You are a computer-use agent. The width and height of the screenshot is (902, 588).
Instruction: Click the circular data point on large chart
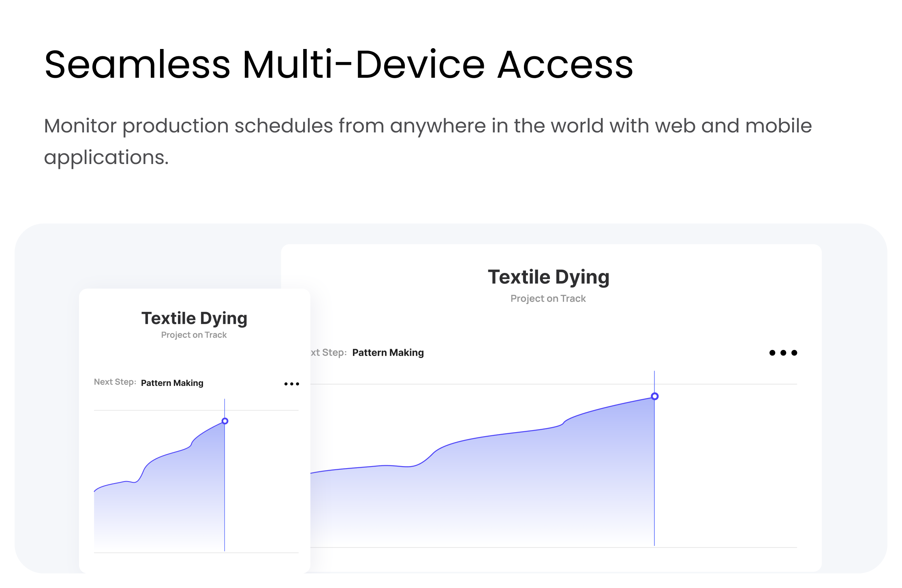(x=654, y=396)
